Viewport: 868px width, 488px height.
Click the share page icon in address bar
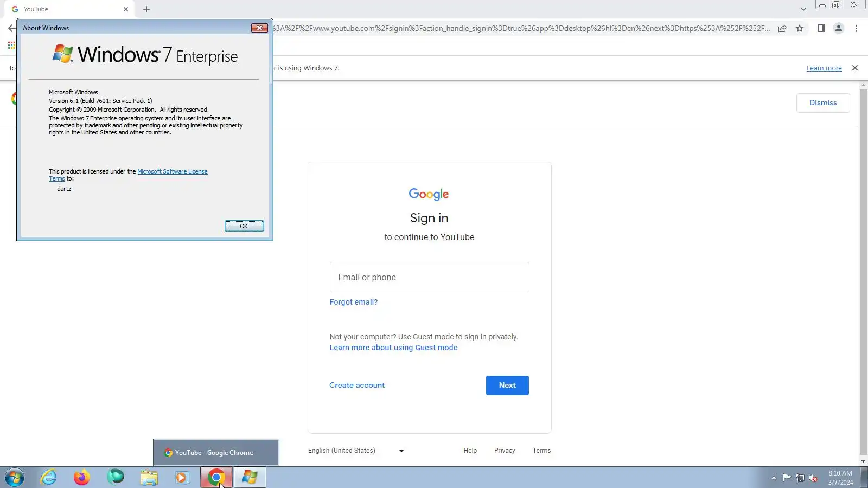click(782, 28)
